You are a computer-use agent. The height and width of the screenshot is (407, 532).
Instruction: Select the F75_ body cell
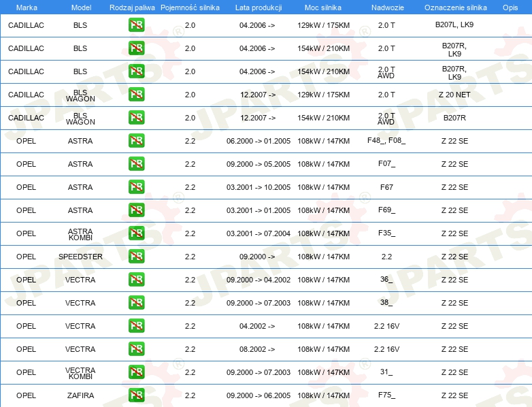pyautogui.click(x=386, y=395)
